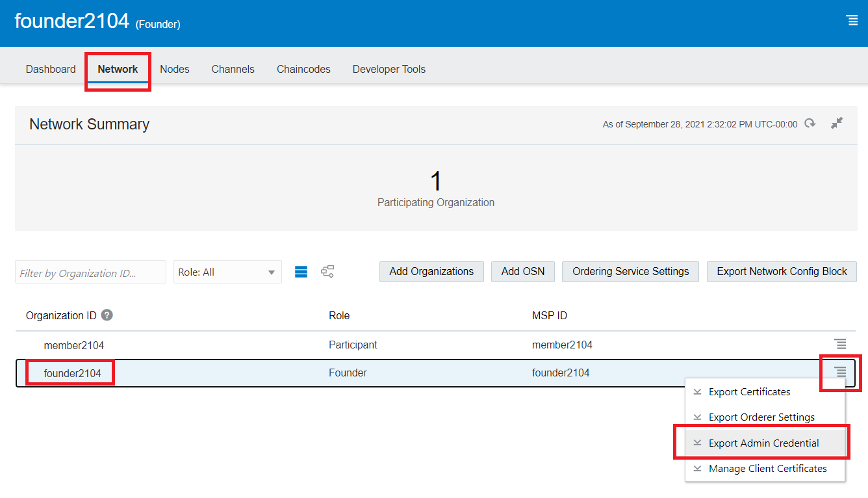Screen dimensions: 868x498
Task: Select Export Orderer Settings option
Action: (761, 417)
